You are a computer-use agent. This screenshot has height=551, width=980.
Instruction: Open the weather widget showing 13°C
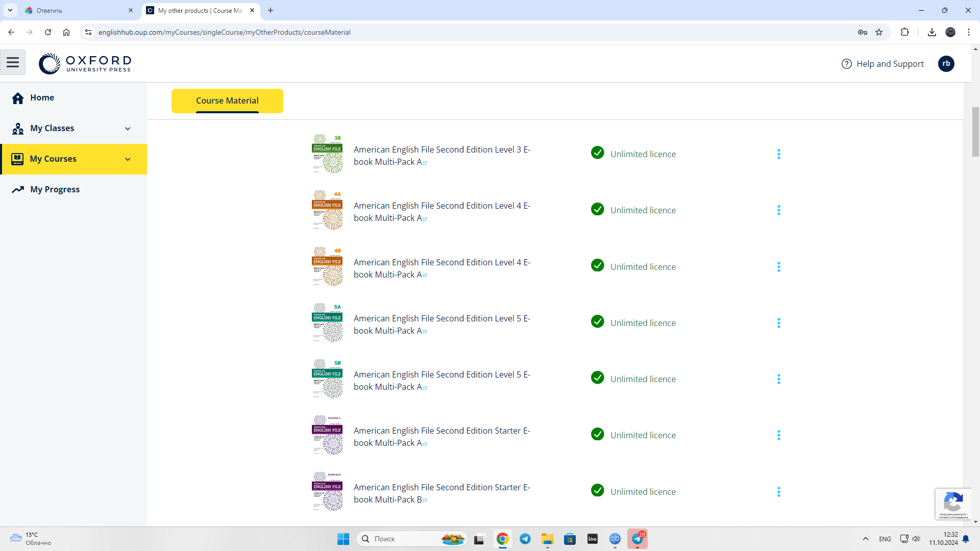31,539
